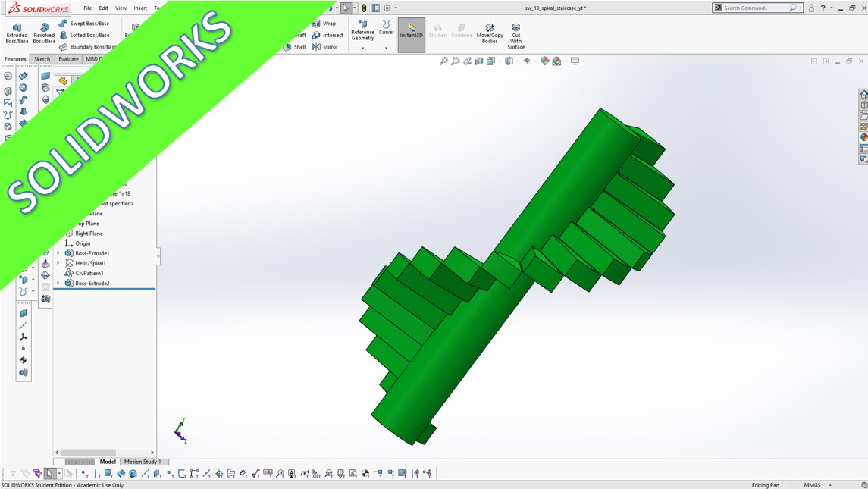Open the user login icon
The height and width of the screenshot is (489, 868).
(811, 8)
